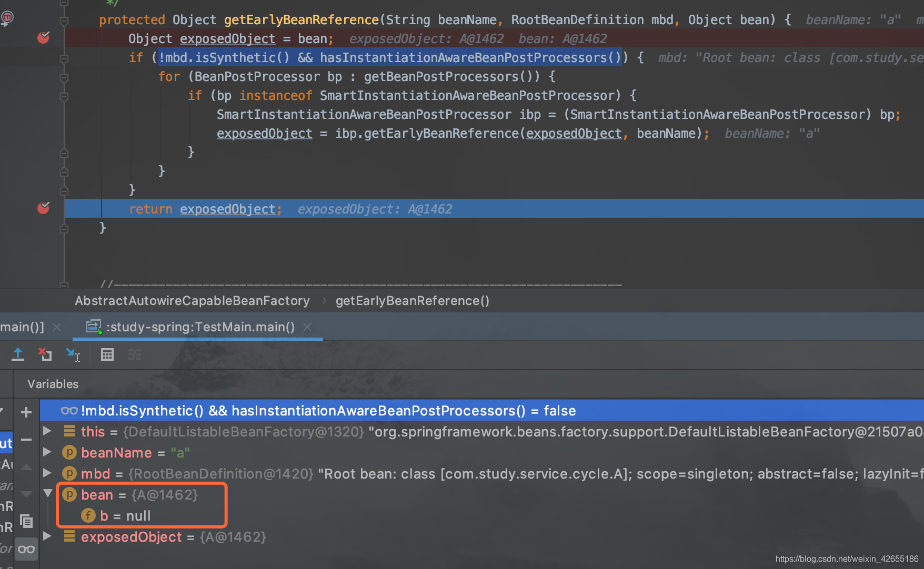Add a new watch with plus icon

[26, 412]
